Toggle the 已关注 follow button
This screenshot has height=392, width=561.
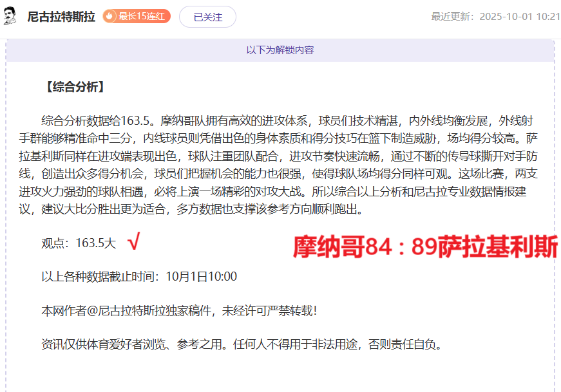coord(207,17)
